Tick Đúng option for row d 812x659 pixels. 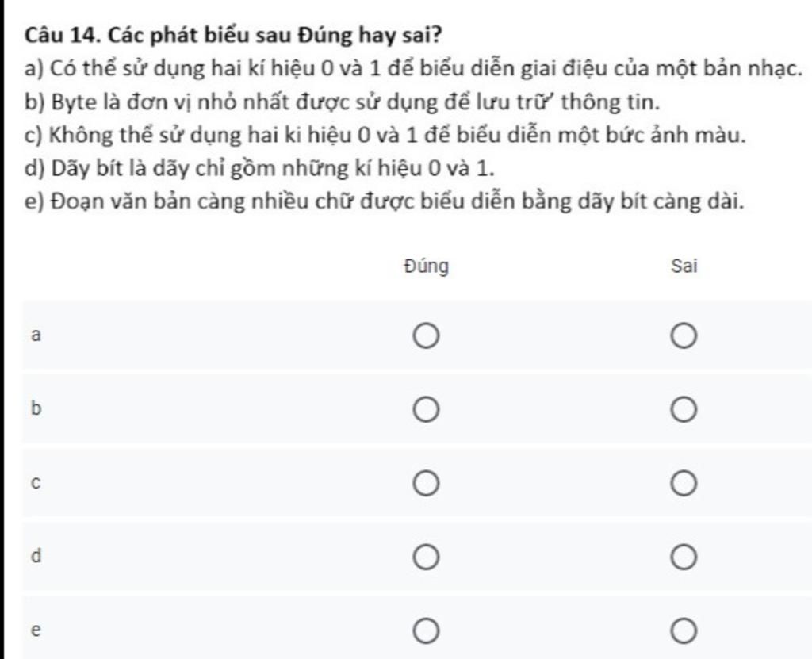tap(425, 557)
